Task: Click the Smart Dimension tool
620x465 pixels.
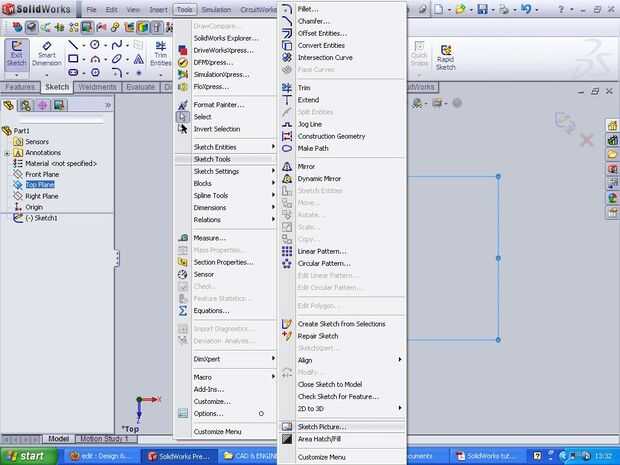Action: pyautogui.click(x=47, y=54)
